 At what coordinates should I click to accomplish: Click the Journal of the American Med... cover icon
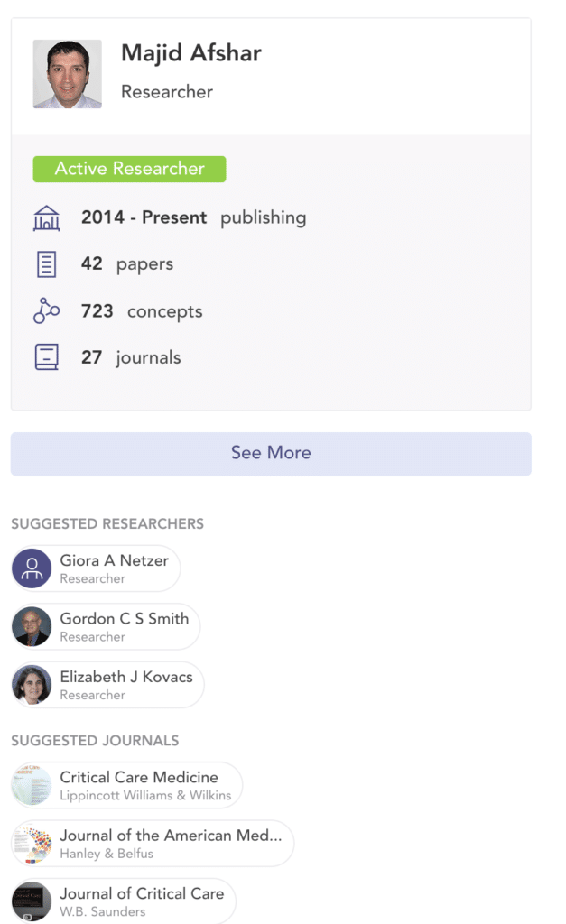32,844
